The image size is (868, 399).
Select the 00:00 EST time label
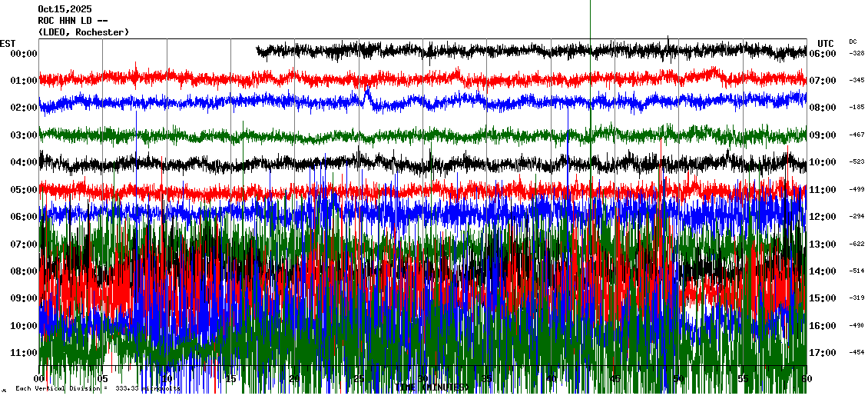click(x=24, y=54)
